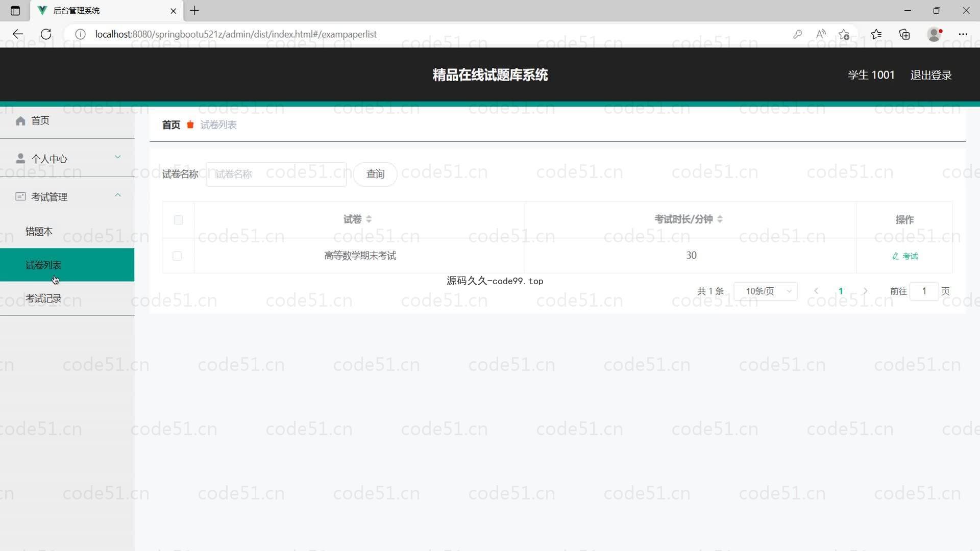
Task: Open a new browser tab
Action: tap(194, 10)
